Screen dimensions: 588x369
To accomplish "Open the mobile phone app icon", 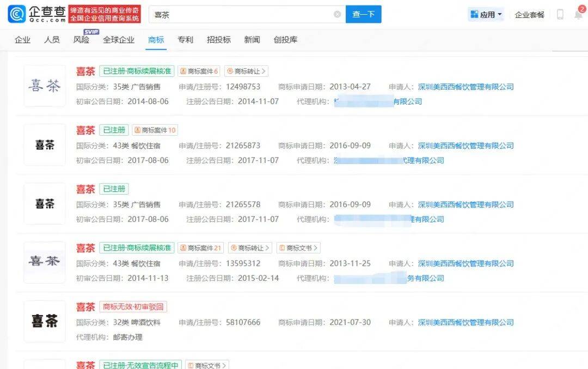I will point(560,15).
